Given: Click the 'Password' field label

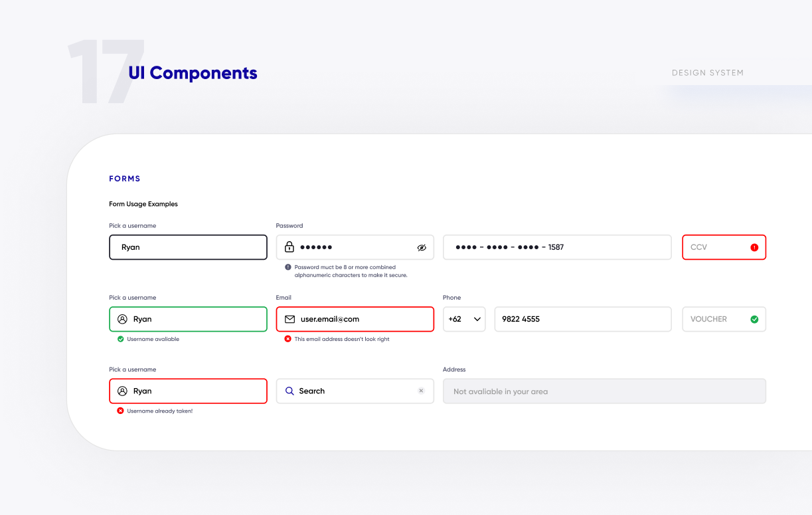Looking at the screenshot, I should click(289, 226).
